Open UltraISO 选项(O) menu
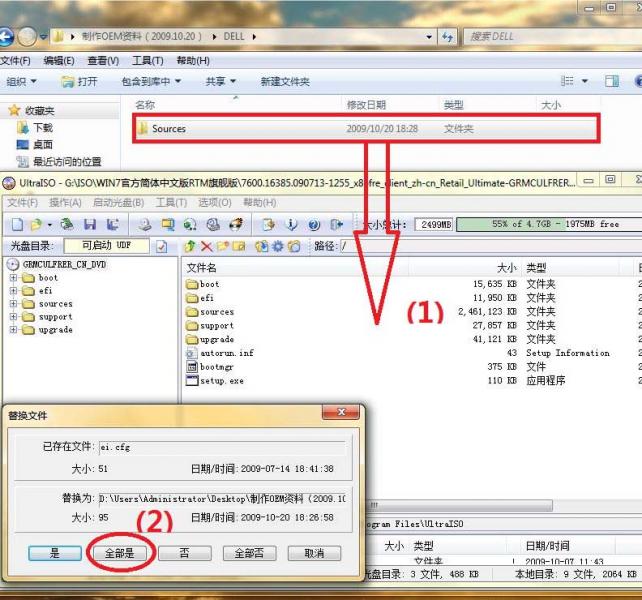 pyautogui.click(x=215, y=202)
